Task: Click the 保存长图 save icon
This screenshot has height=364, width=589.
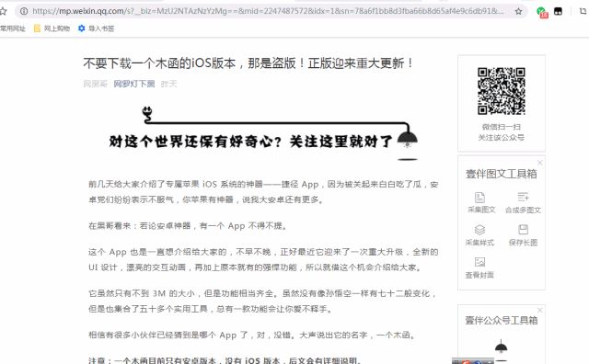Action: click(x=523, y=230)
